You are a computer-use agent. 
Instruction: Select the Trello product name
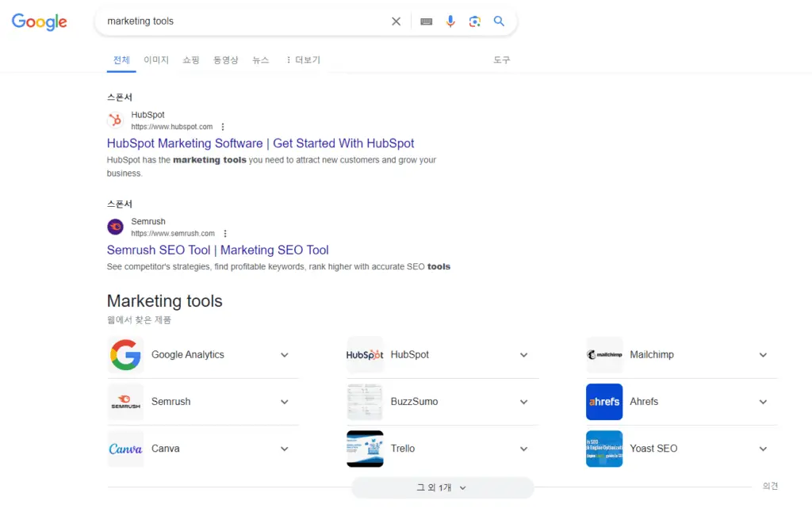(x=402, y=449)
